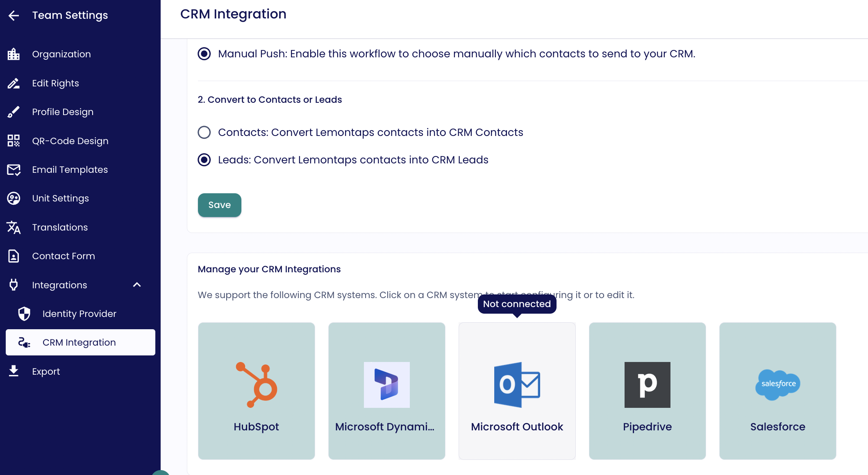Open the Identity Provider submenu item
Image resolution: width=868 pixels, height=475 pixels.
[79, 314]
